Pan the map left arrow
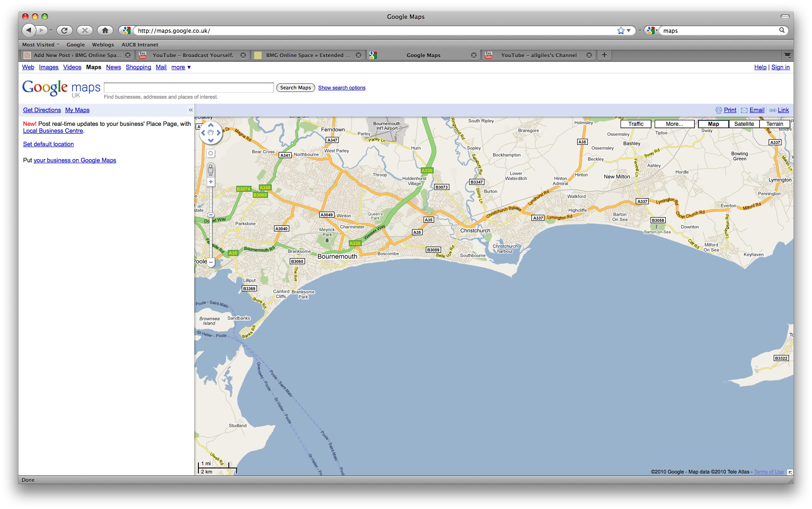 click(203, 133)
